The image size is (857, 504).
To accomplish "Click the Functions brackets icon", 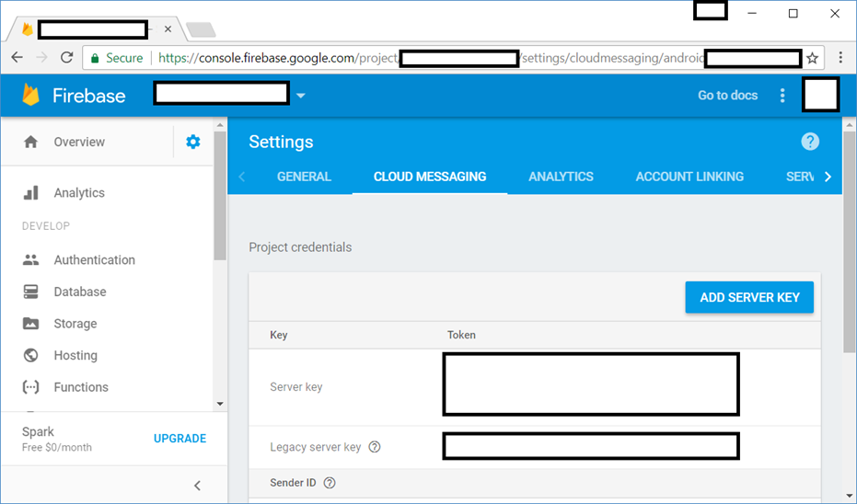I will tap(30, 386).
